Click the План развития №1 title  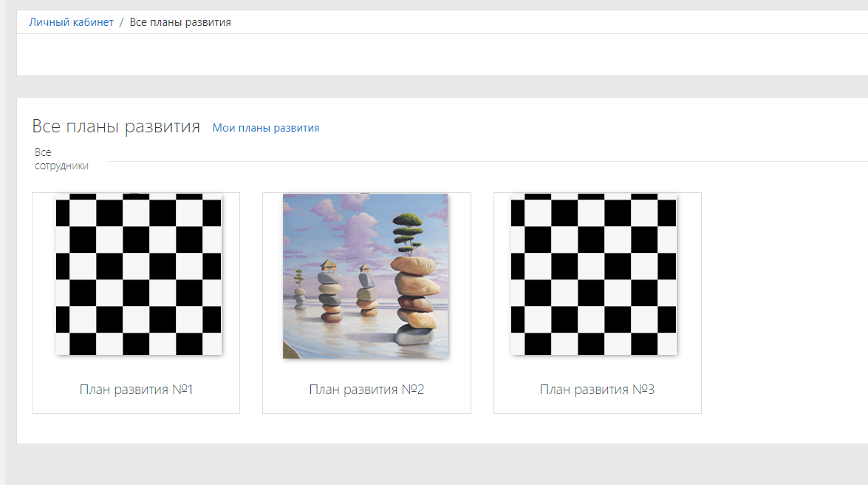tap(136, 390)
